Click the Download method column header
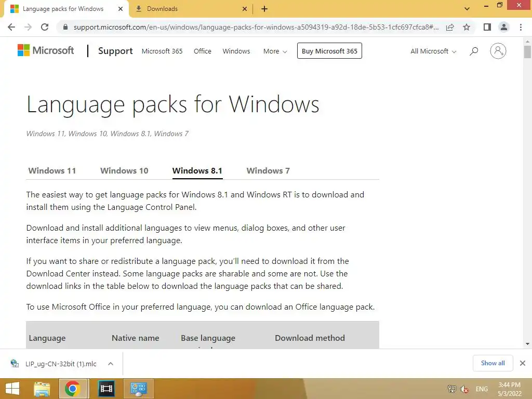 [x=310, y=338]
